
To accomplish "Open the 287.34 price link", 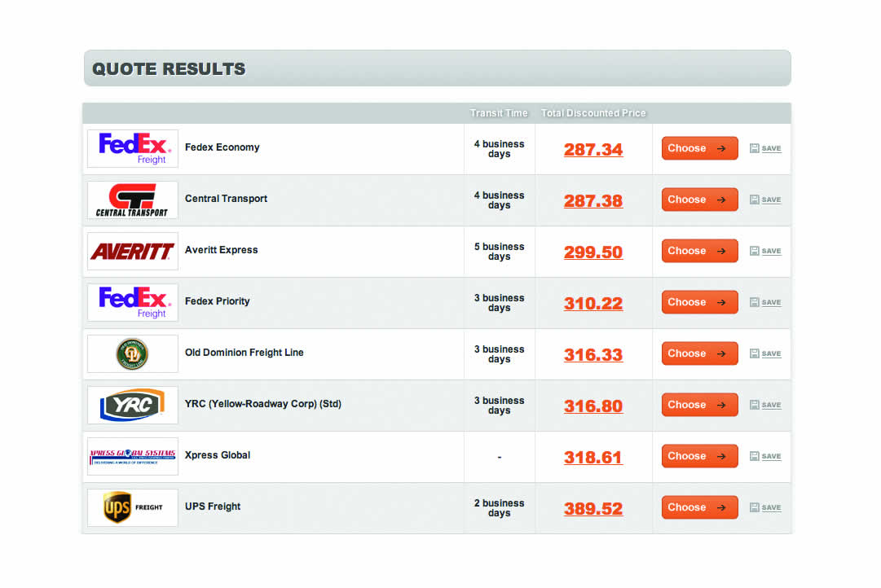I will [x=593, y=150].
